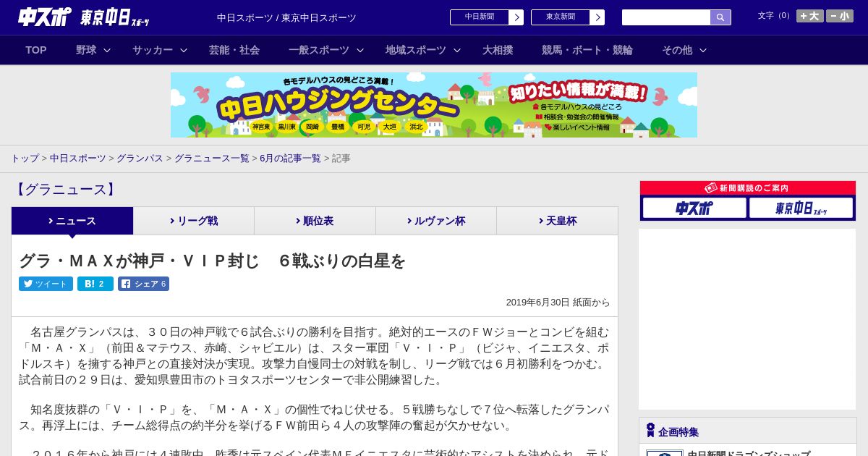The image size is (868, 456).
Task: Decrease text size with −小 button
Action: tap(840, 16)
